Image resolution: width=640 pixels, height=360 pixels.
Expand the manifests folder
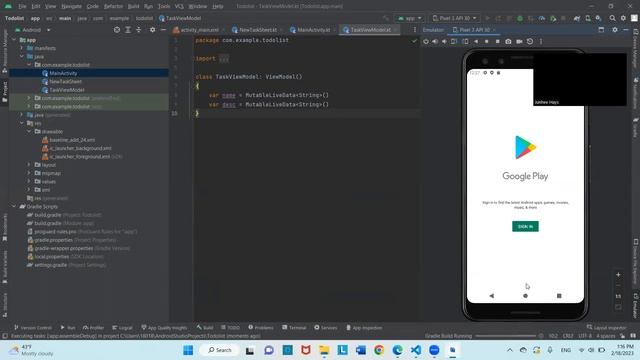pos(22,48)
